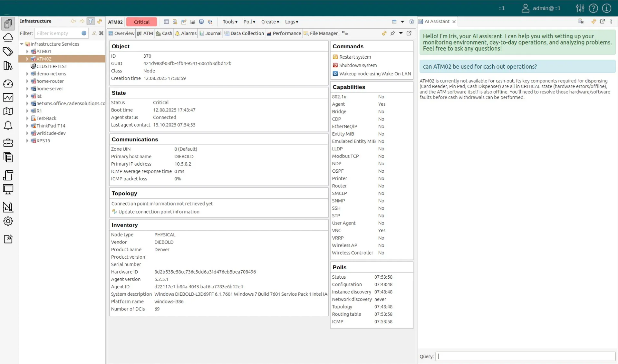
Task: Open the Business Services perspective
Action: click(x=8, y=143)
